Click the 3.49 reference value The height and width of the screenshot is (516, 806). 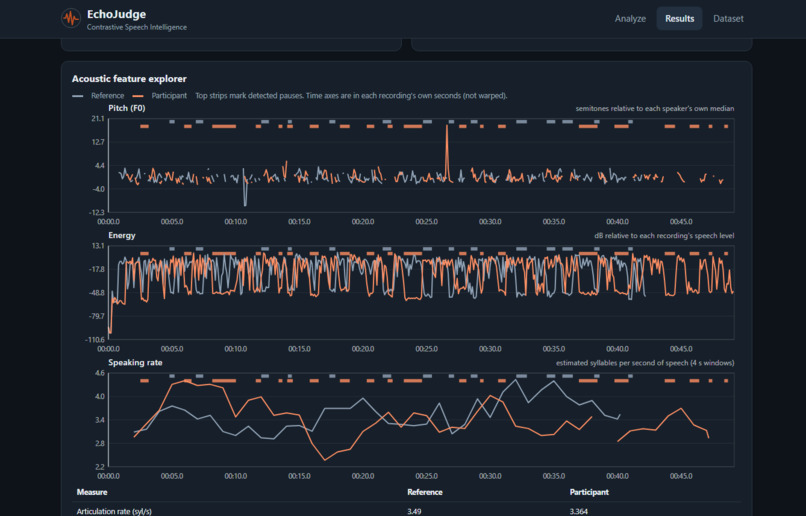coord(414,511)
